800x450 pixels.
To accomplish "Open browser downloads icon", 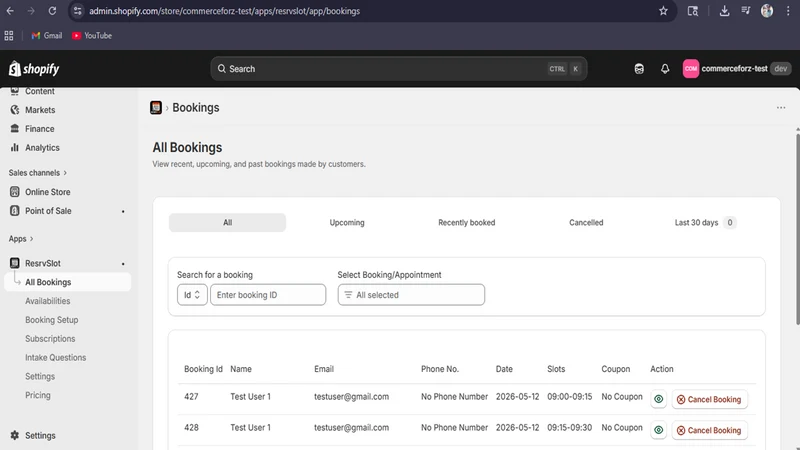I will click(x=724, y=11).
